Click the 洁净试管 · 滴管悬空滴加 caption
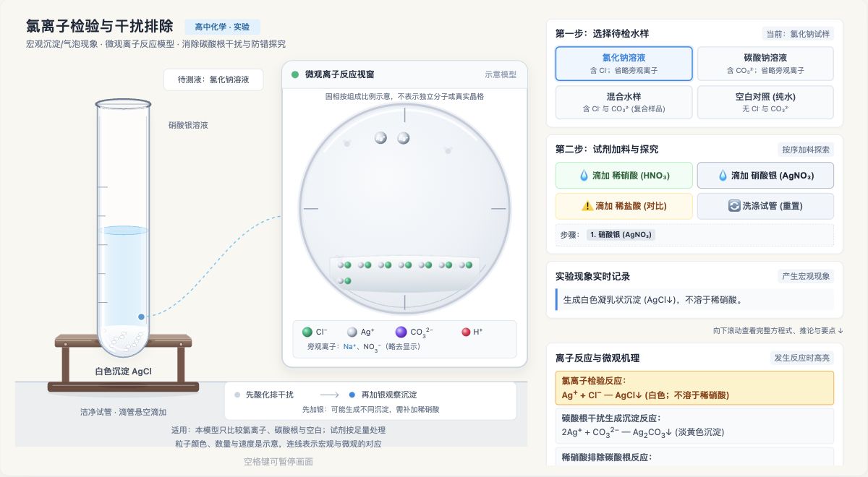This screenshot has height=477, width=868. 123,412
